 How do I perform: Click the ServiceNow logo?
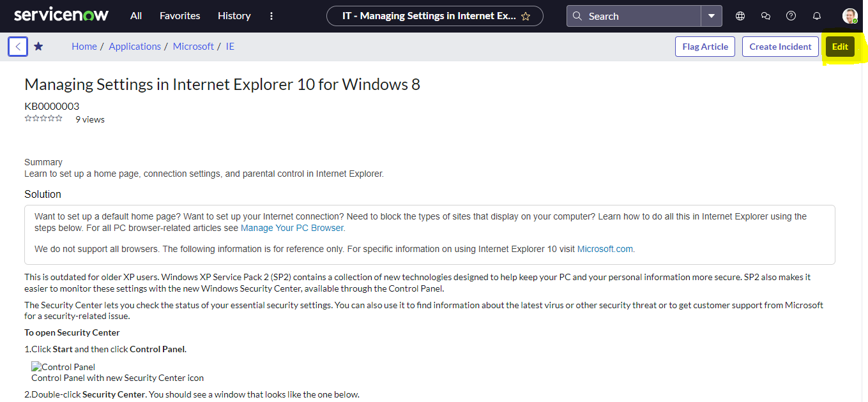pos(61,14)
